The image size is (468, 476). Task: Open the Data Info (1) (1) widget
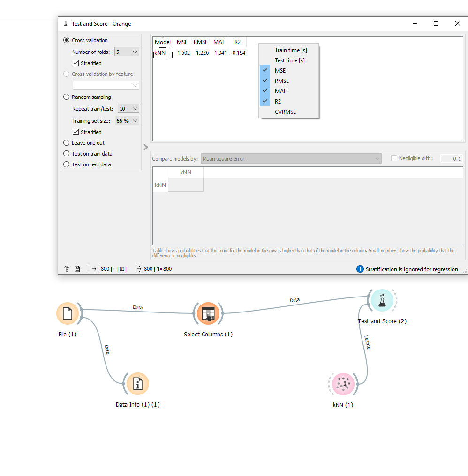tap(137, 384)
